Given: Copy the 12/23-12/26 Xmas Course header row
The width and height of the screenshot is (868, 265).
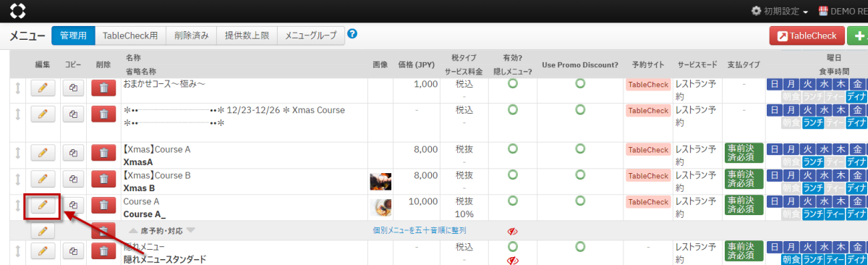Looking at the screenshot, I should 73,114.
